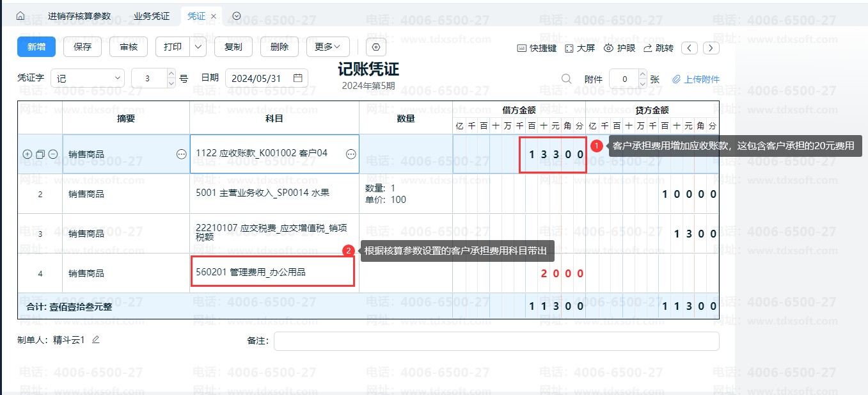Toggle 大屏 full-screen mode
Screen dimensions: 868x395
[580, 48]
